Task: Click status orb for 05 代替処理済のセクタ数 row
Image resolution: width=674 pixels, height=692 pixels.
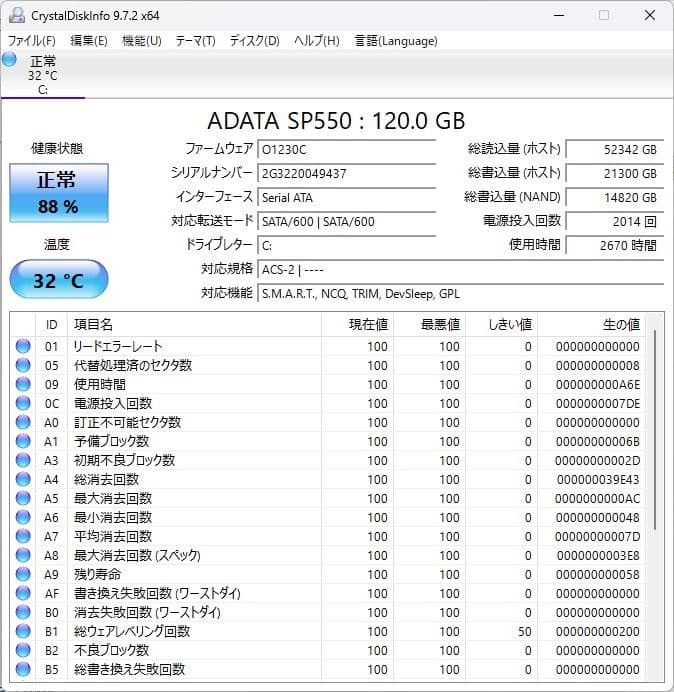Action: 23,365
